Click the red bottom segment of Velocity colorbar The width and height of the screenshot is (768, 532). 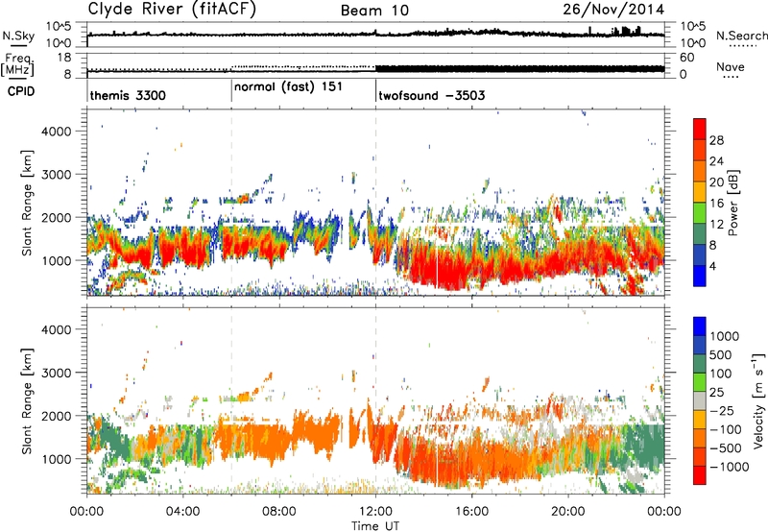click(700, 475)
